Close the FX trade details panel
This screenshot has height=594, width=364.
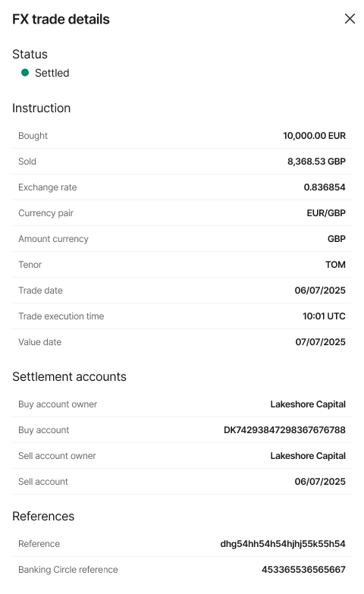[x=350, y=18]
